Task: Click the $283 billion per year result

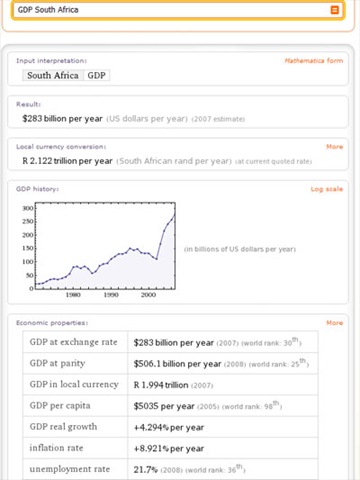Action: (x=62, y=119)
